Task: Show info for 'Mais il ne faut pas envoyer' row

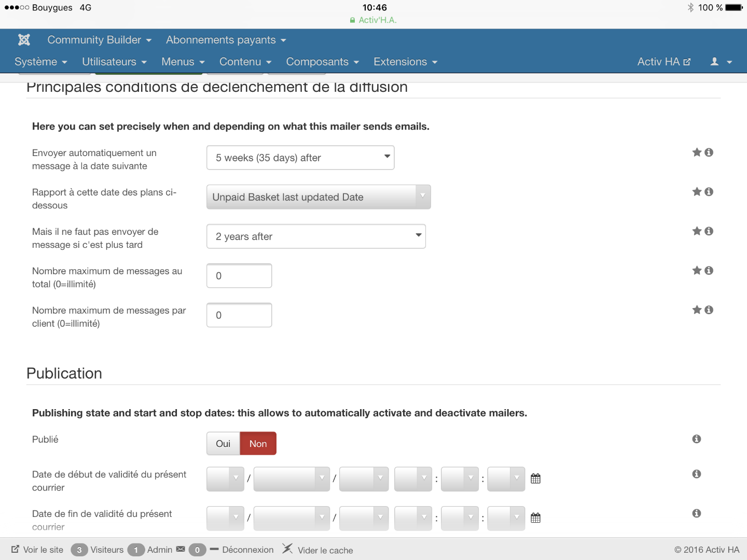Action: 709,231
